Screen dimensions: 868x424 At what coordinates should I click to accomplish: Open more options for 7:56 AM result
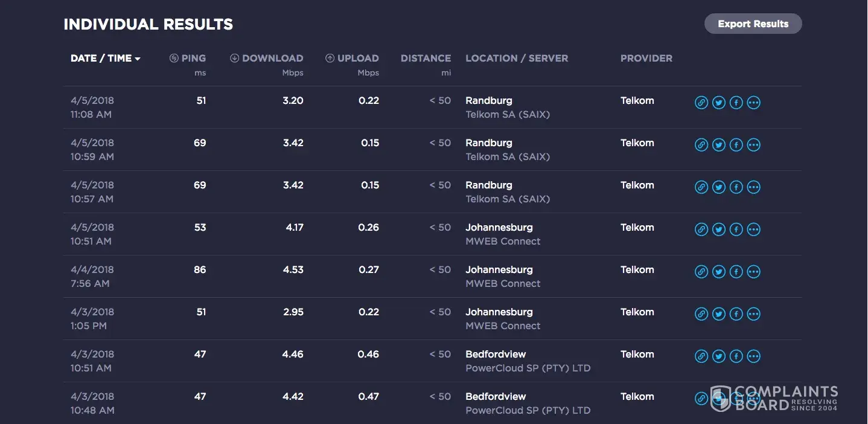753,272
